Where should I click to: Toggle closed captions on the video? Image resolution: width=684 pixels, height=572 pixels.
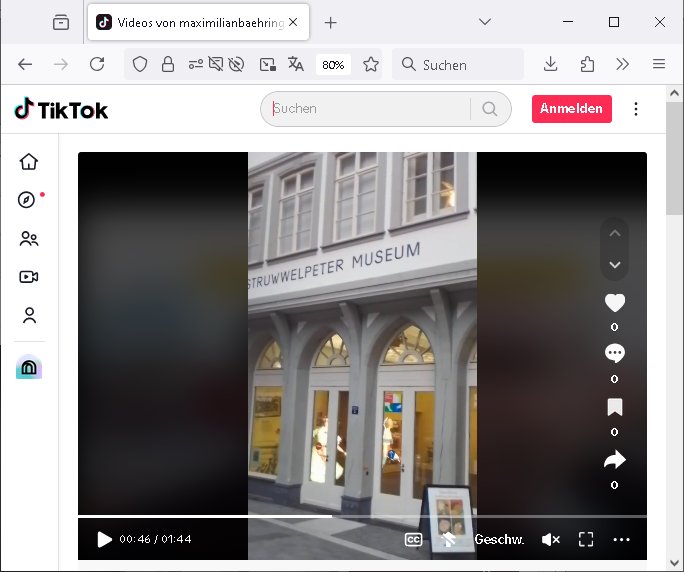413,540
